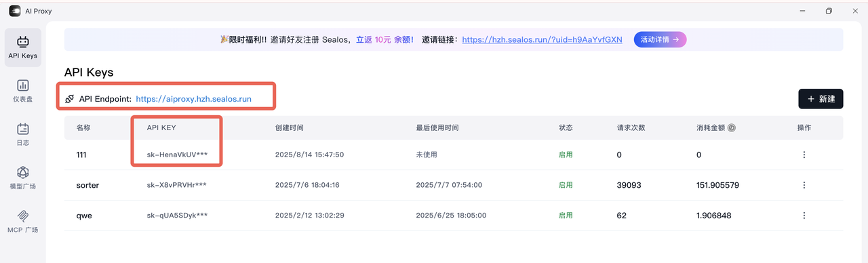Click creation time 2025/2/12 13:02:29
The width and height of the screenshot is (868, 263).
pyautogui.click(x=310, y=216)
